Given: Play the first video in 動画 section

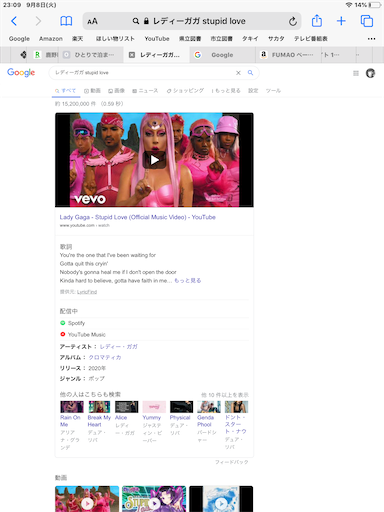Looking at the screenshot, I should 87,499.
